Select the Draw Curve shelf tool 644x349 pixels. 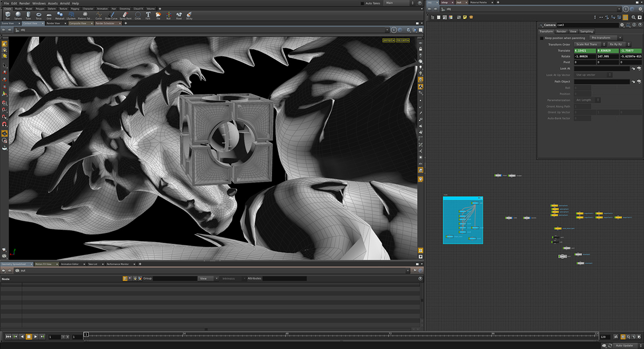(111, 15)
